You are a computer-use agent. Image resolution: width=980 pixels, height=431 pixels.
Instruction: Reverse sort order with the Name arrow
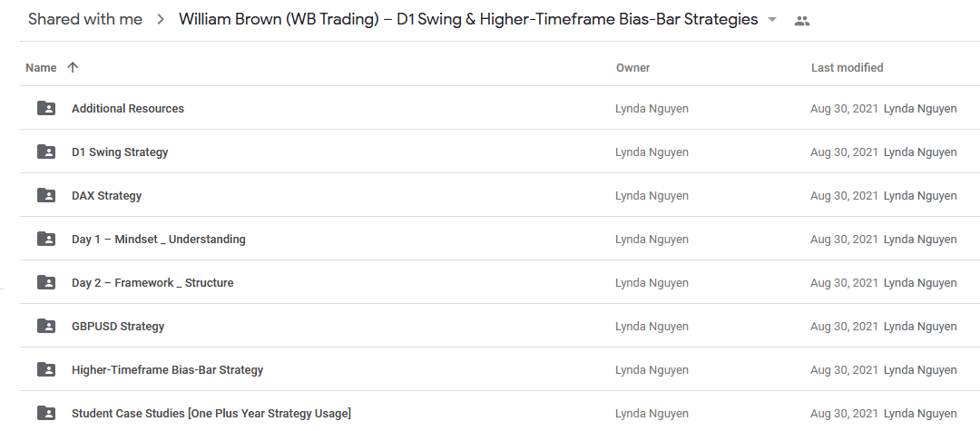(x=73, y=67)
